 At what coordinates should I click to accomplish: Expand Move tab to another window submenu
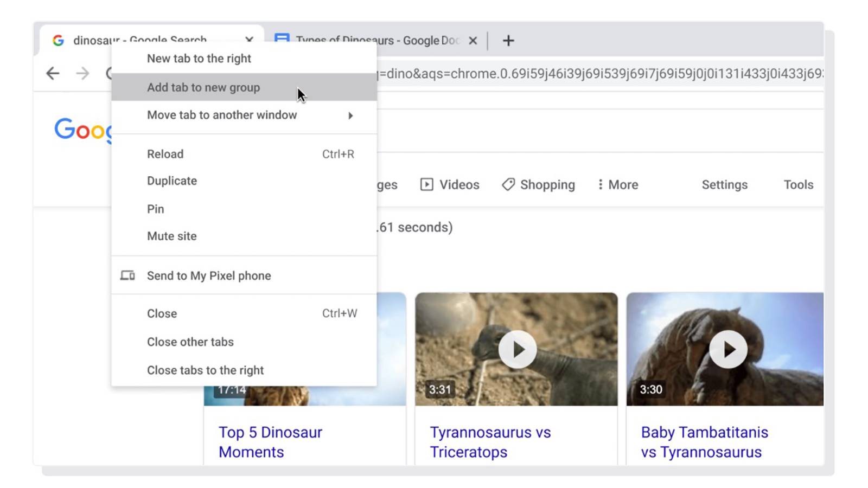point(350,115)
